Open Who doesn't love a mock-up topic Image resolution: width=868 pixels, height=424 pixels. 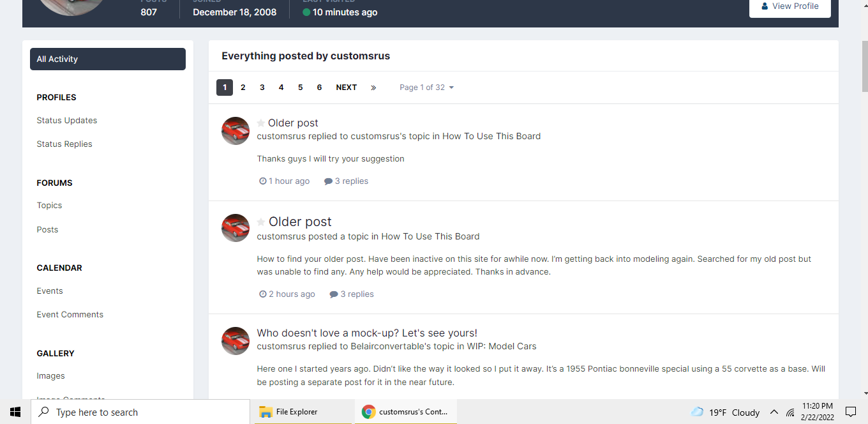367,333
